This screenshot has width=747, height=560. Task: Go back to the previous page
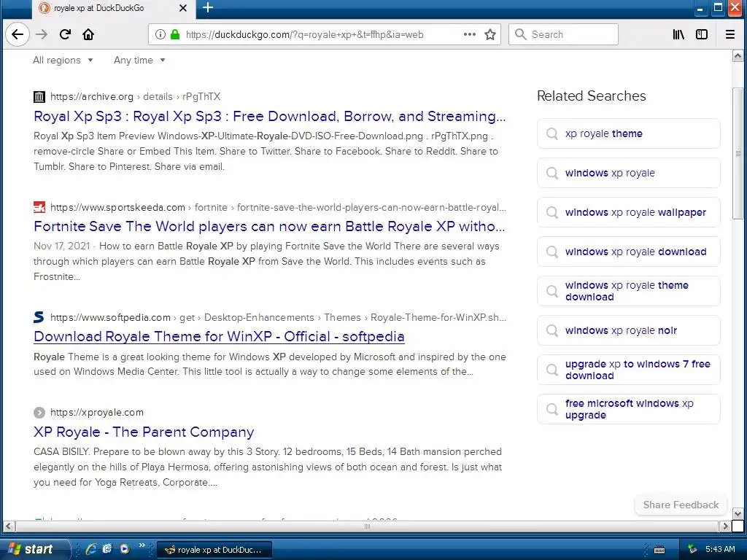pyautogui.click(x=18, y=34)
